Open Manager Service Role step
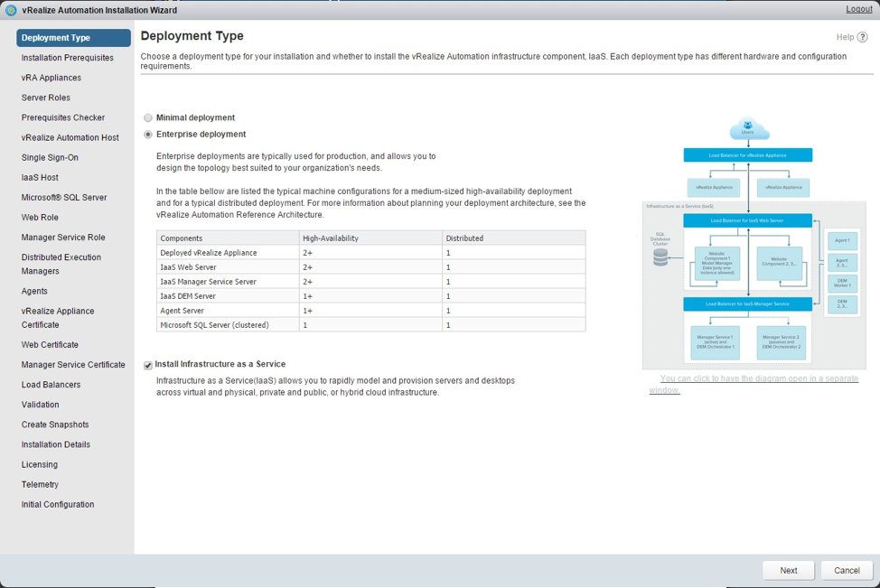The image size is (880, 588). tap(63, 238)
